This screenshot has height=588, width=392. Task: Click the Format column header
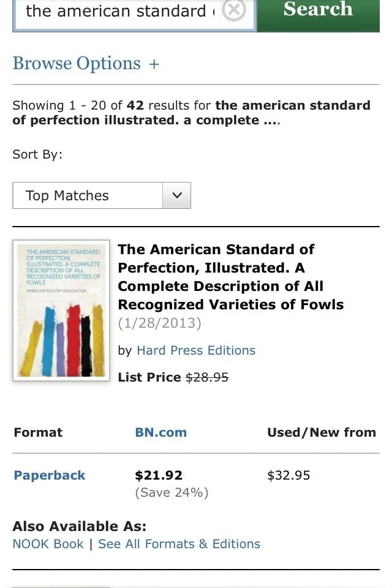click(38, 432)
